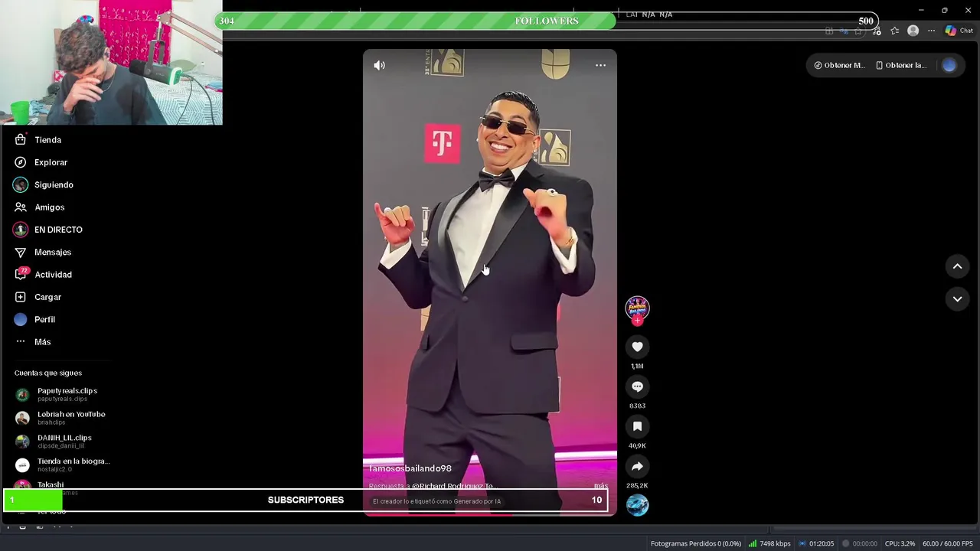This screenshot has height=551, width=980.
Task: Click the 60.00 / 60.00 FPS status text
Action: click(947, 543)
